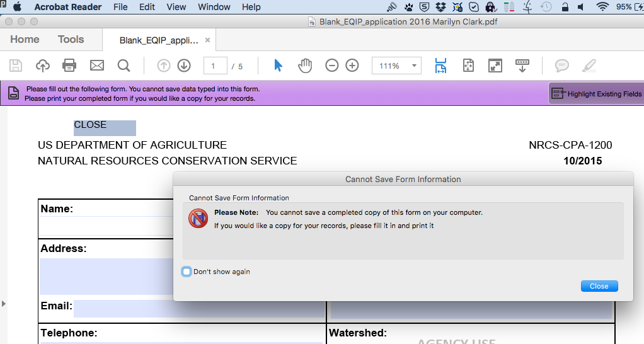Switch to the Home tab
Image resolution: width=644 pixels, height=344 pixels.
pos(25,40)
